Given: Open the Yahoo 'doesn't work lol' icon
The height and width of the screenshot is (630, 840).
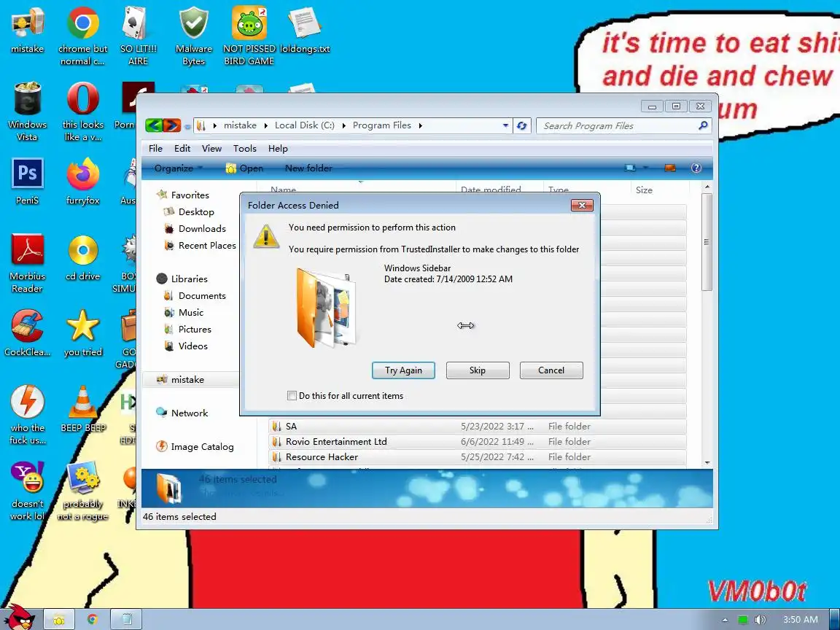Looking at the screenshot, I should pos(27,491).
